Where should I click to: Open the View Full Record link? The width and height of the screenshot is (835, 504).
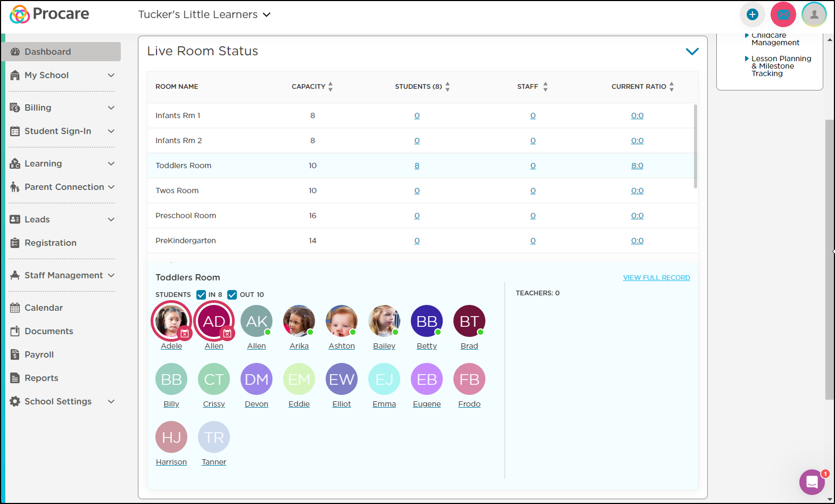coord(657,277)
